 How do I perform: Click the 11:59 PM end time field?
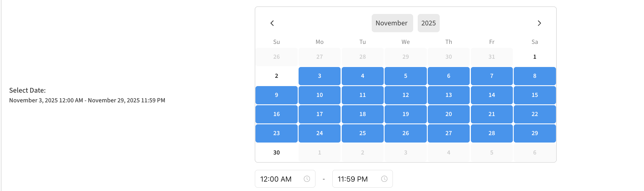pyautogui.click(x=353, y=179)
